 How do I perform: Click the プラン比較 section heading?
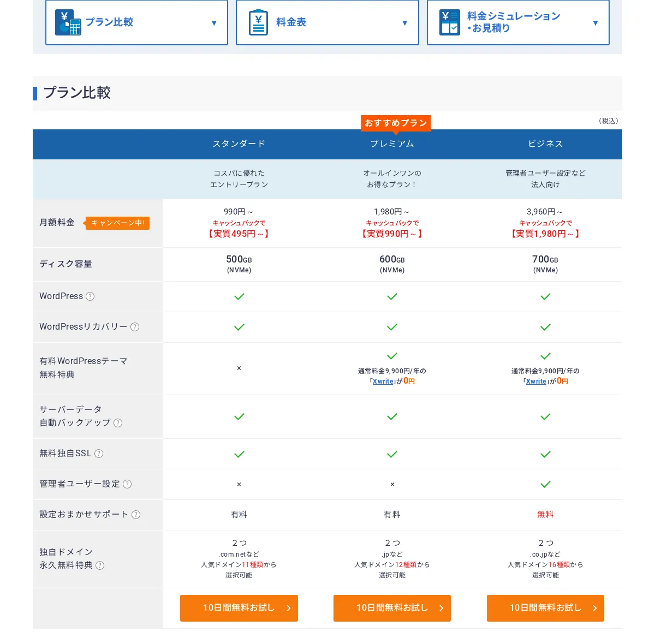click(x=77, y=93)
